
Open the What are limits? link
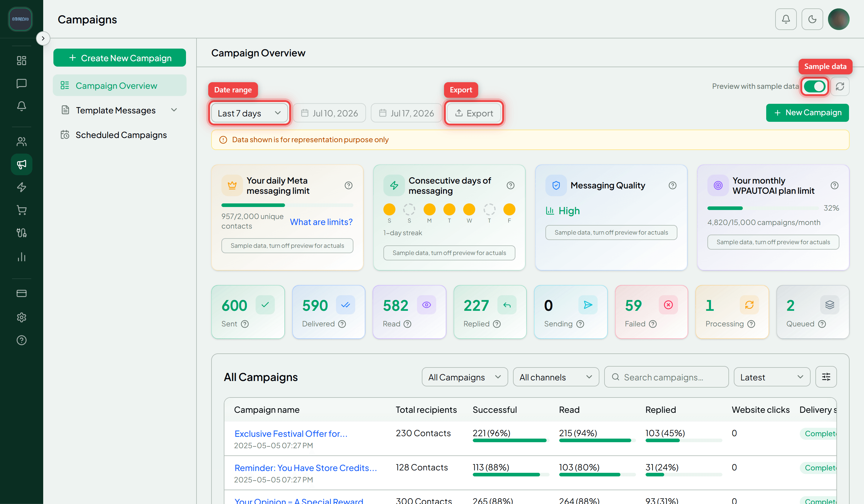pyautogui.click(x=321, y=222)
